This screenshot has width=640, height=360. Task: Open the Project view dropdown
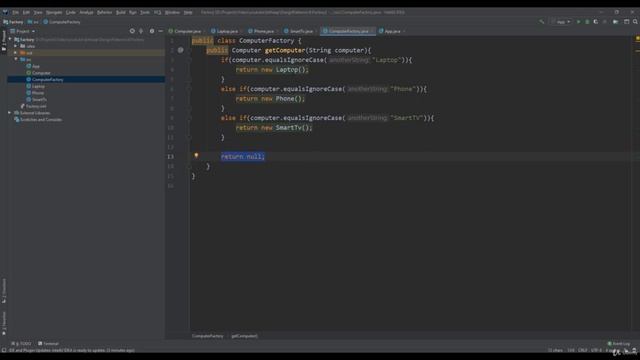click(23, 31)
